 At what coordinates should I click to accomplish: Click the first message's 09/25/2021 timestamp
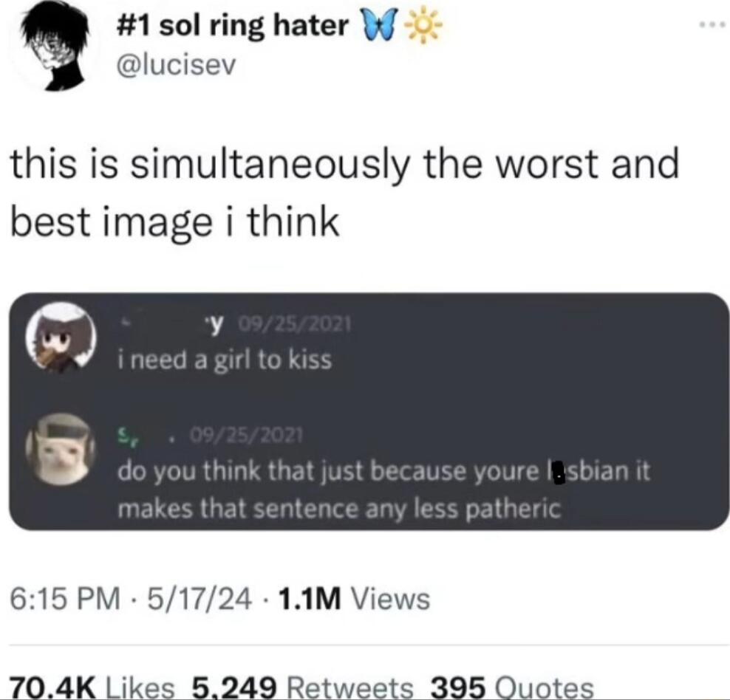(294, 323)
